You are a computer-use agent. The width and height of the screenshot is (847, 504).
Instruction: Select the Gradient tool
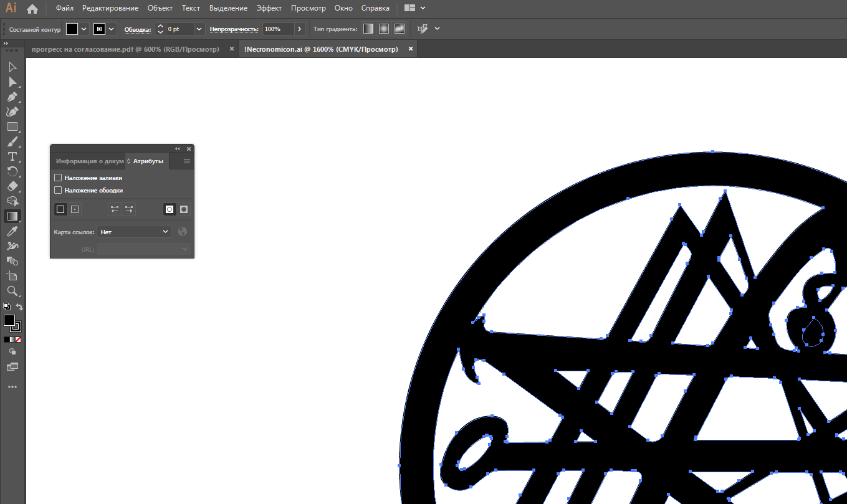click(x=12, y=216)
